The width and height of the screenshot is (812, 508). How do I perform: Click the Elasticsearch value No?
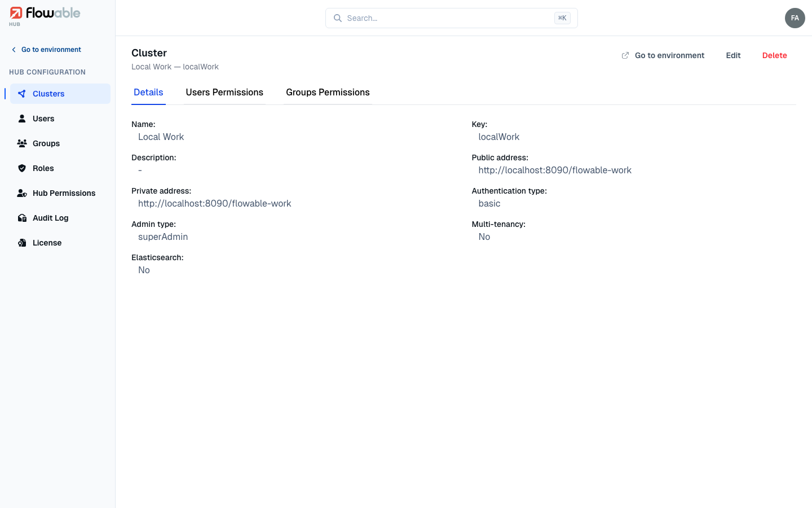click(x=144, y=270)
